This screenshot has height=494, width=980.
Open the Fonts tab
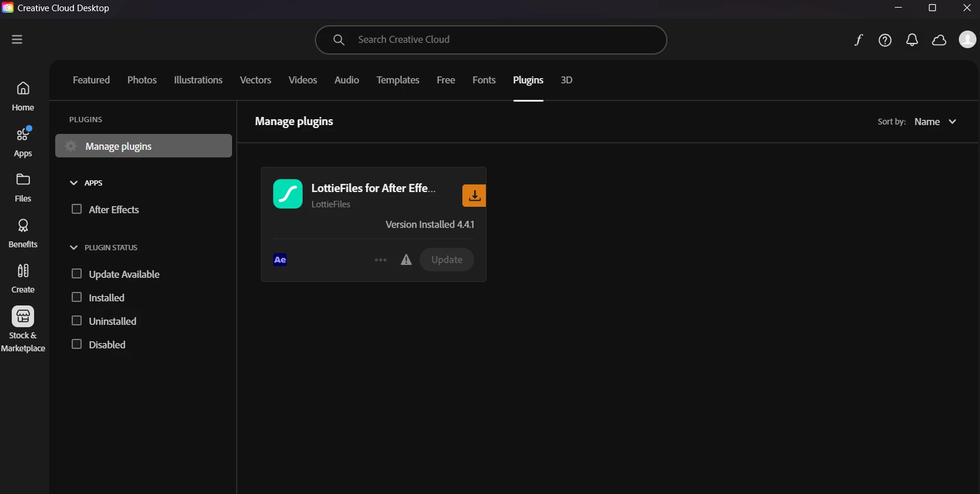pyautogui.click(x=484, y=80)
